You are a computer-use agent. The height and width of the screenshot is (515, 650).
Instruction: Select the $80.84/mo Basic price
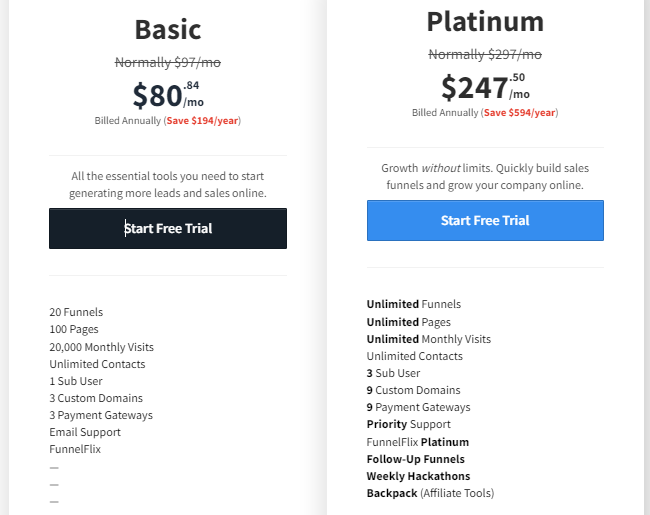168,95
